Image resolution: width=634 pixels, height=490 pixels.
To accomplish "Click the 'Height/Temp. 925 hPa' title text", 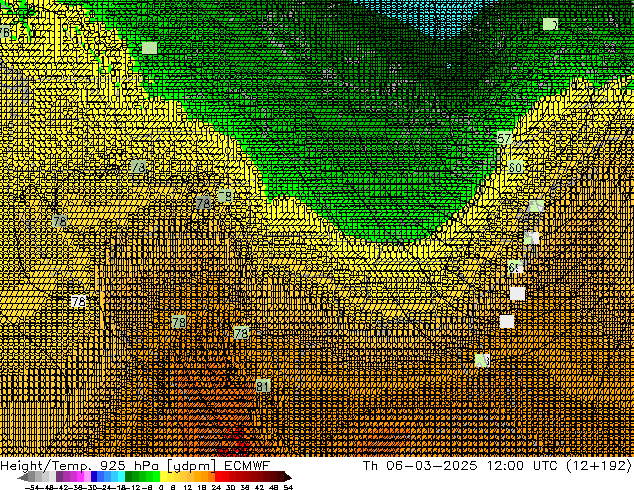I will [x=81, y=465].
